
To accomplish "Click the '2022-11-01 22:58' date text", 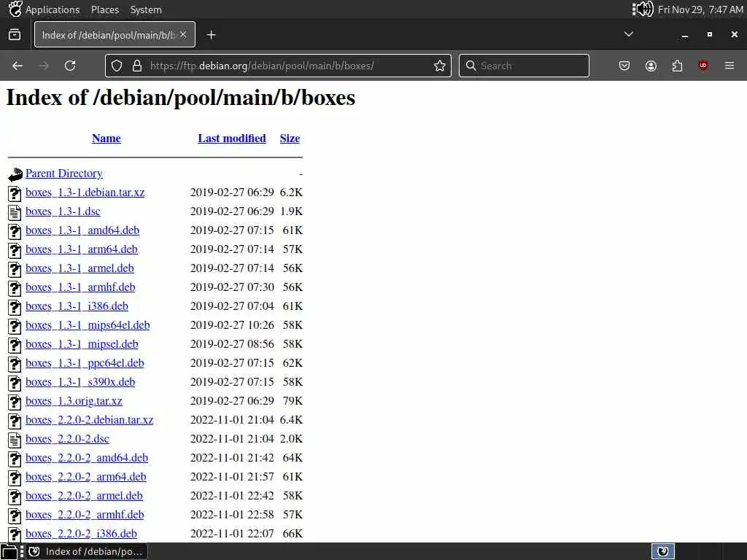I will coord(232,516).
